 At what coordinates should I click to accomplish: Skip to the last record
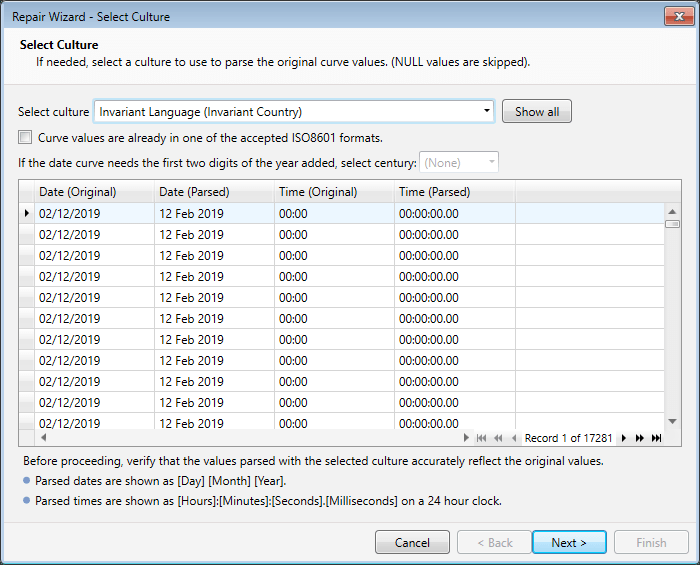pos(656,438)
